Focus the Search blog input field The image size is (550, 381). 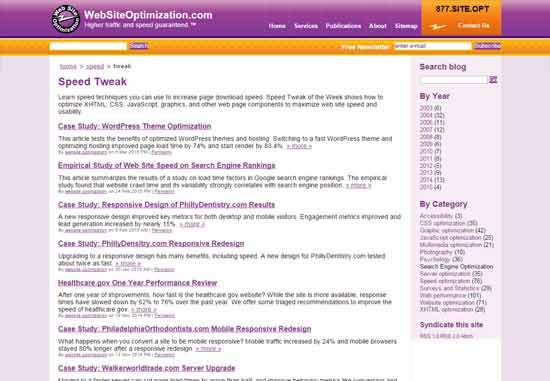[454, 80]
